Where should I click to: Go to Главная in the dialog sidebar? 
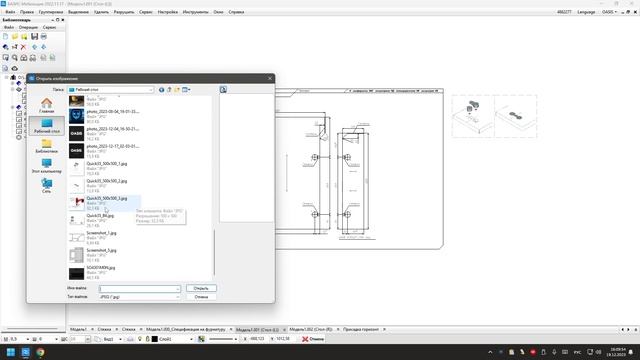coord(47,105)
